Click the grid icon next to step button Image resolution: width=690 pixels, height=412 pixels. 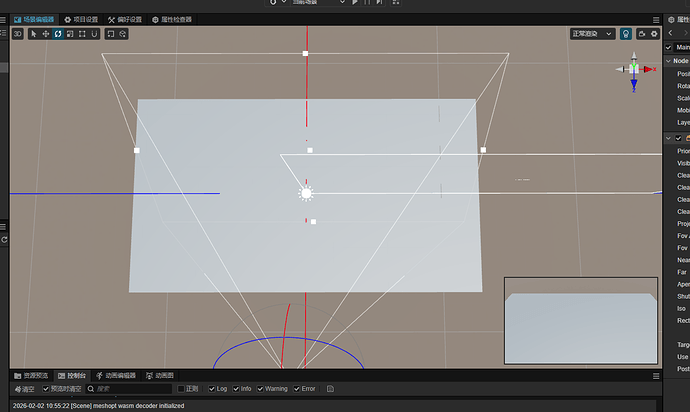click(396, 2)
